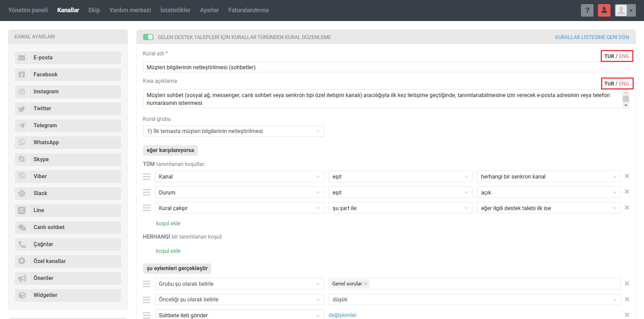Switch Kural adı language to ENG
The height and width of the screenshot is (319, 644).
point(624,56)
